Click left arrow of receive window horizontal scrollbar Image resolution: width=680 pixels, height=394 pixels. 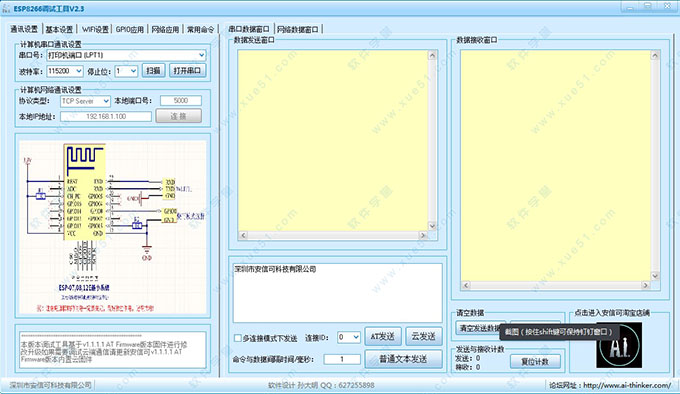pyautogui.click(x=466, y=285)
